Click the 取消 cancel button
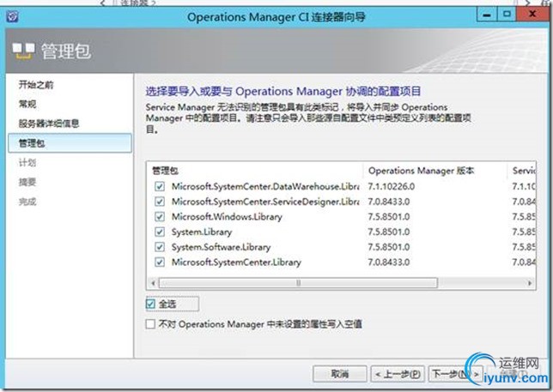This screenshot has height=392, width=553. pos(338,374)
